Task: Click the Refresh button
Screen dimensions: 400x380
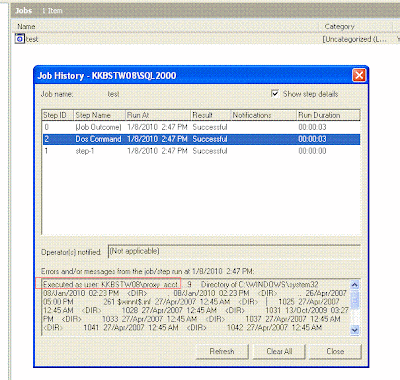Action: pyautogui.click(x=222, y=351)
